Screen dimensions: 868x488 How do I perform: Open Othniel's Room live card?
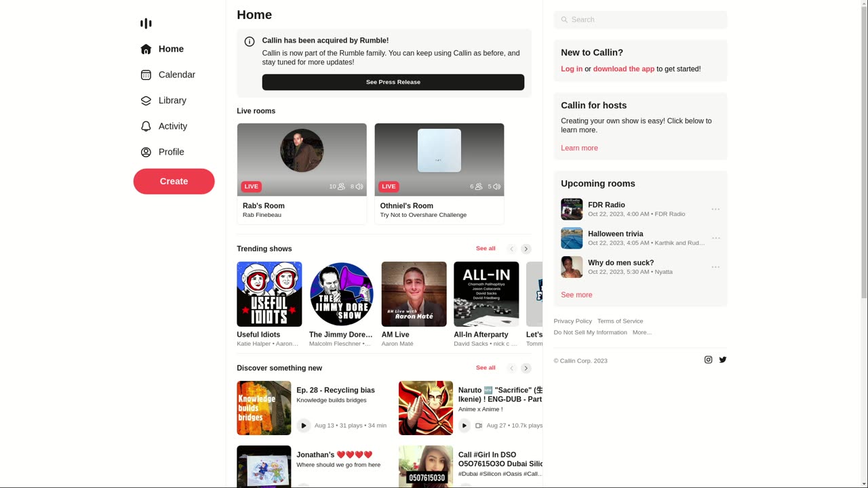[439, 174]
